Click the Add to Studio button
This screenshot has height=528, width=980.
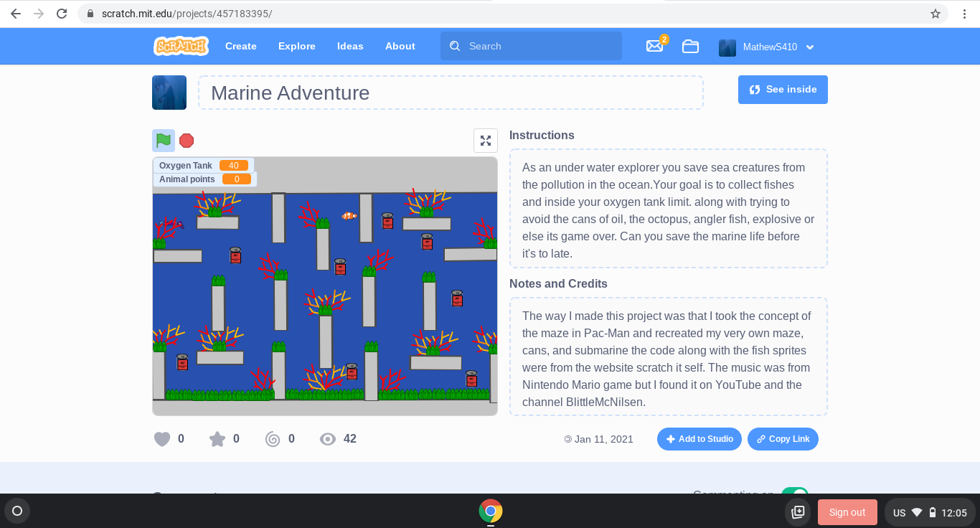click(x=699, y=439)
